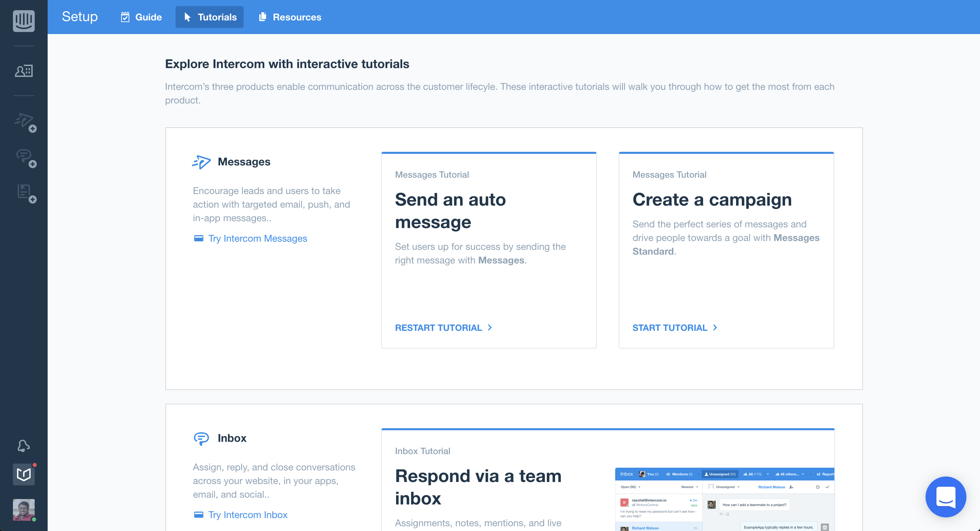Click the Create a campaign heading

point(712,199)
